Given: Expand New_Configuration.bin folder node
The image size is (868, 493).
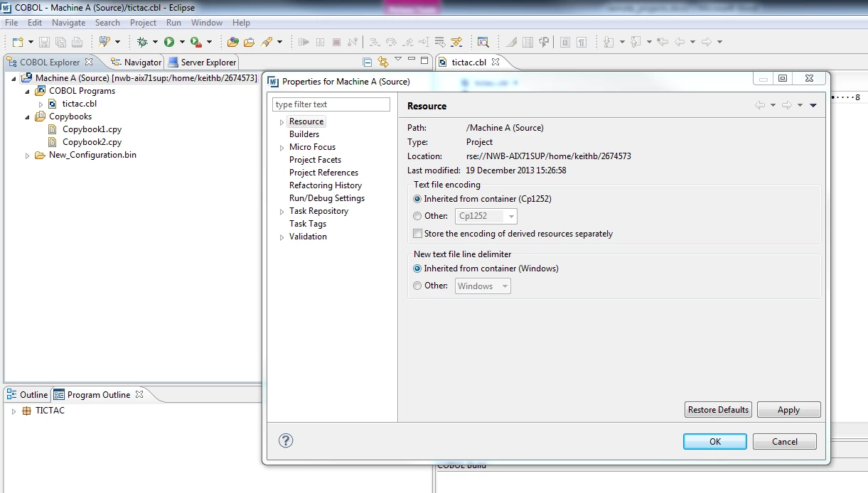Looking at the screenshot, I should [28, 156].
